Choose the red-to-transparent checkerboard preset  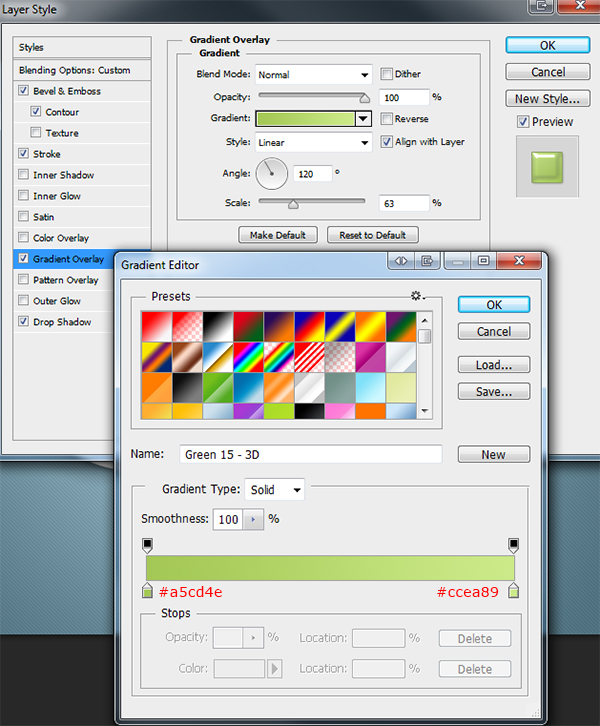click(187, 326)
